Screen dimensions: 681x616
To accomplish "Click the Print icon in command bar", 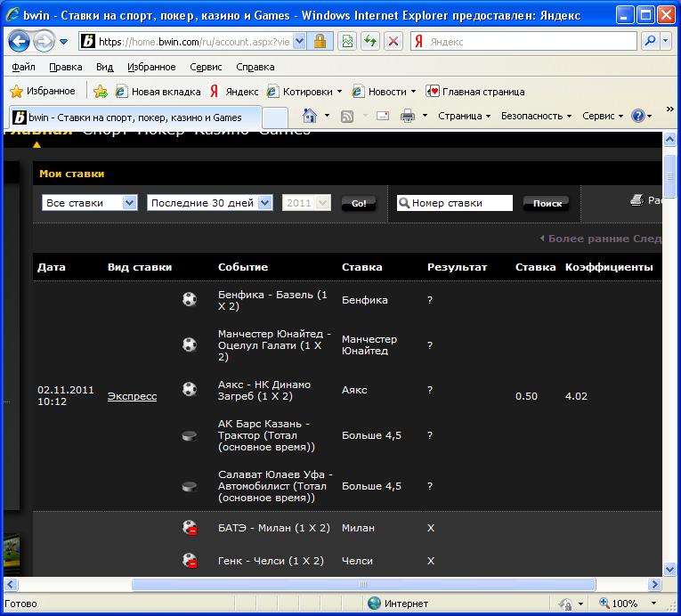I will pyautogui.click(x=408, y=116).
